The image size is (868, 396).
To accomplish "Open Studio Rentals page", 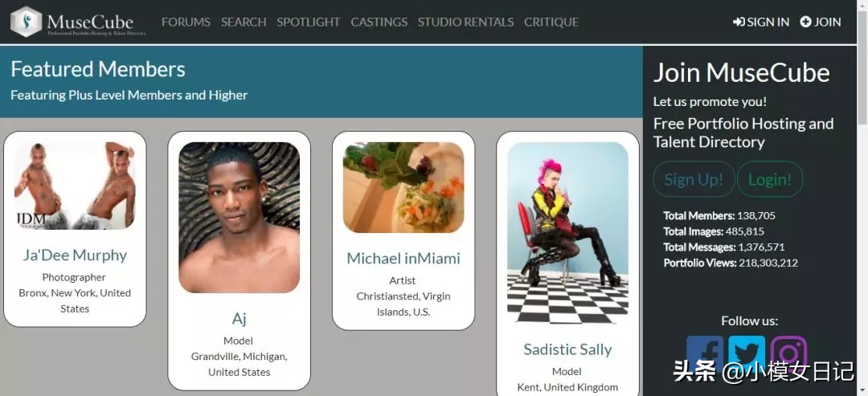I will tap(465, 22).
